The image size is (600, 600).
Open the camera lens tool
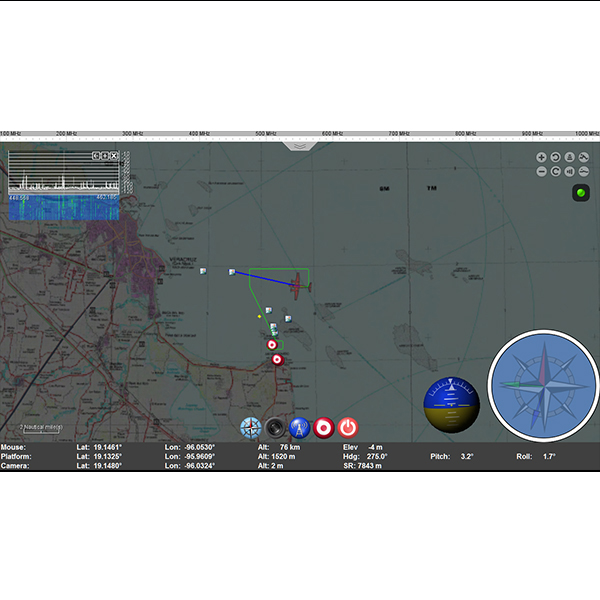(x=275, y=427)
